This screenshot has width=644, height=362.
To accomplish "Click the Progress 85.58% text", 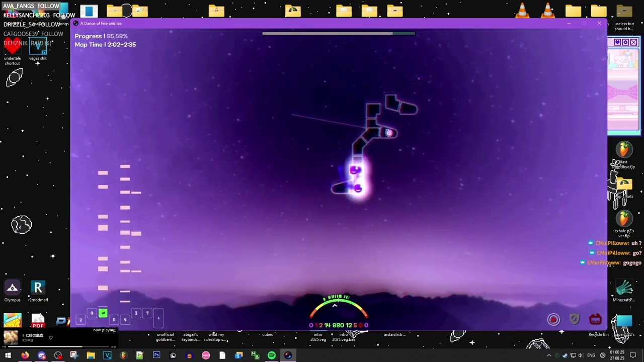I will (x=101, y=36).
